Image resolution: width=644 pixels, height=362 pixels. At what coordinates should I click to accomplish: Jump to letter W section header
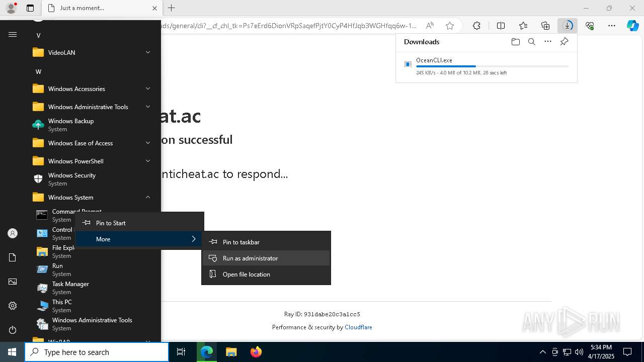tap(38, 71)
